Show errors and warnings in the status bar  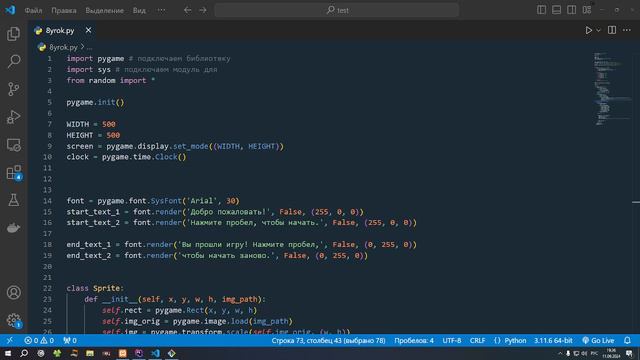click(x=39, y=340)
